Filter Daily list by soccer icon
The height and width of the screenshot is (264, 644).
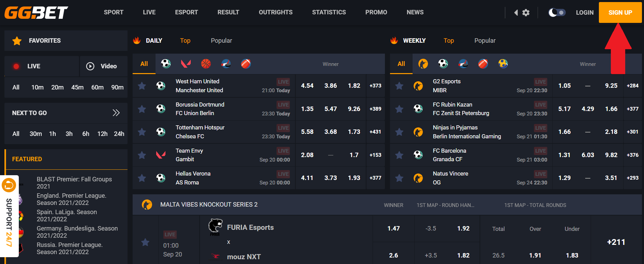click(x=166, y=64)
